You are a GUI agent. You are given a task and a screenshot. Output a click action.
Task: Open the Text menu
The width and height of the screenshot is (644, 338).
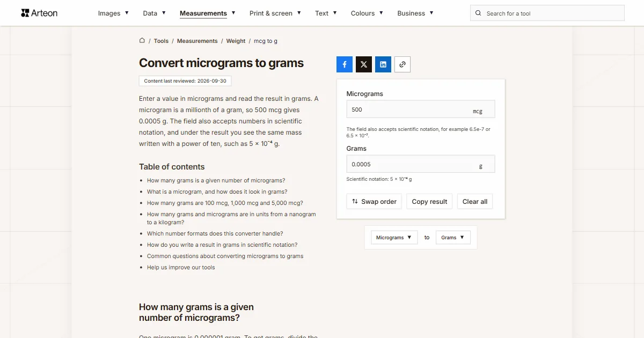[326, 13]
